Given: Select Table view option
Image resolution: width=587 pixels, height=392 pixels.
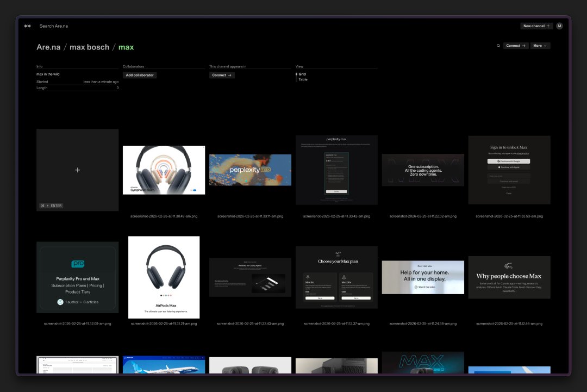Looking at the screenshot, I should tap(303, 79).
